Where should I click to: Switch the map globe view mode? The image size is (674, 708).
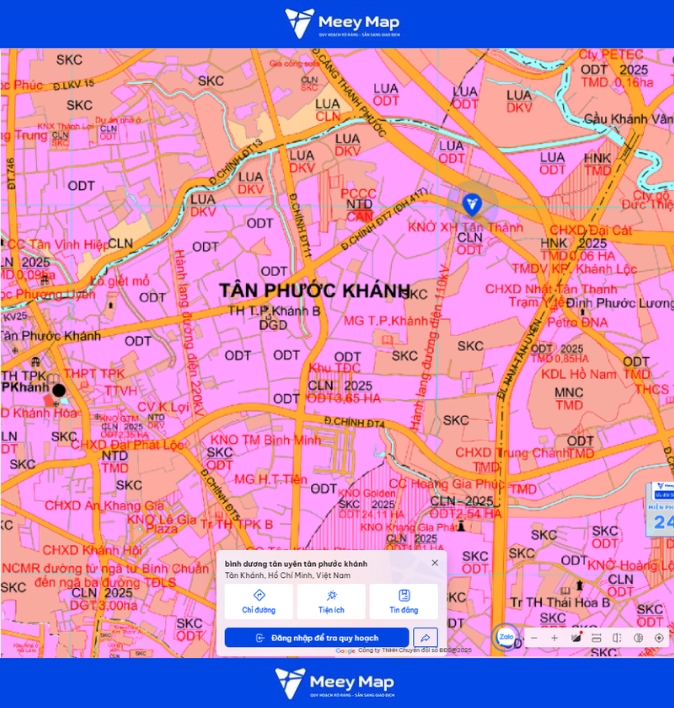click(638, 638)
